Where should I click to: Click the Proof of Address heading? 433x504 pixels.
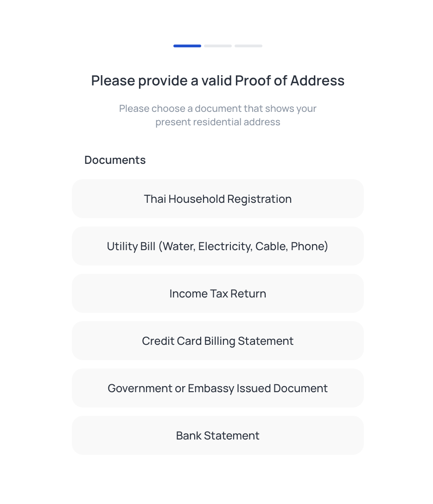[217, 80]
